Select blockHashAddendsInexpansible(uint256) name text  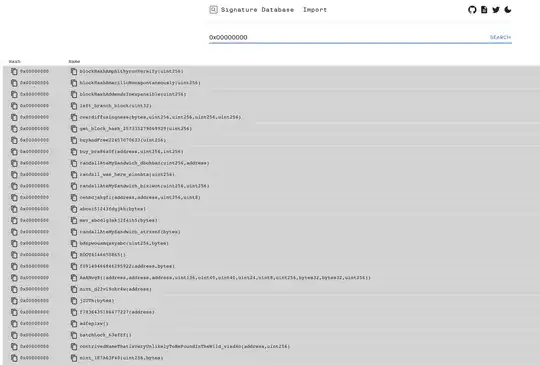[x=133, y=94]
